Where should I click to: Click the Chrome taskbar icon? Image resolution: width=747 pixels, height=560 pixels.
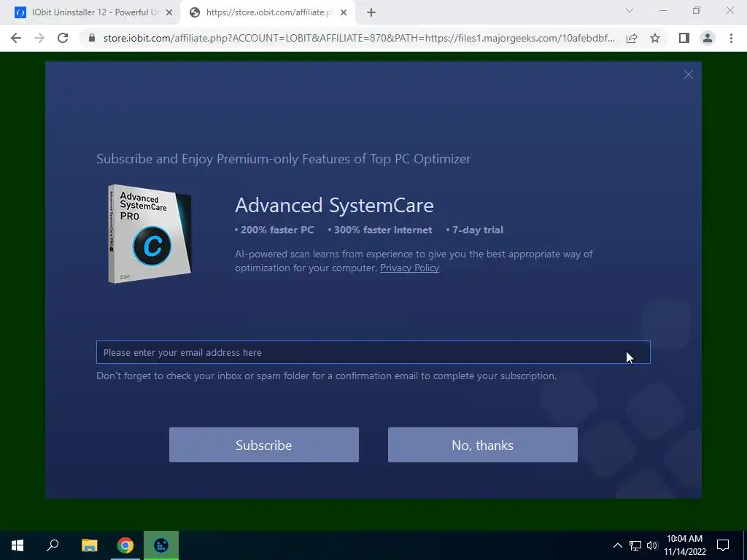coord(125,545)
